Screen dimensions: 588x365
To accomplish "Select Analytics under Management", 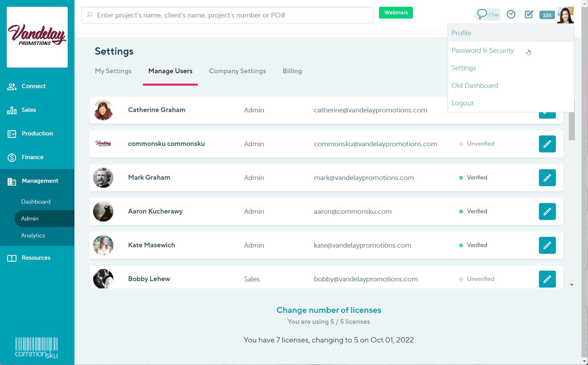I will (33, 235).
